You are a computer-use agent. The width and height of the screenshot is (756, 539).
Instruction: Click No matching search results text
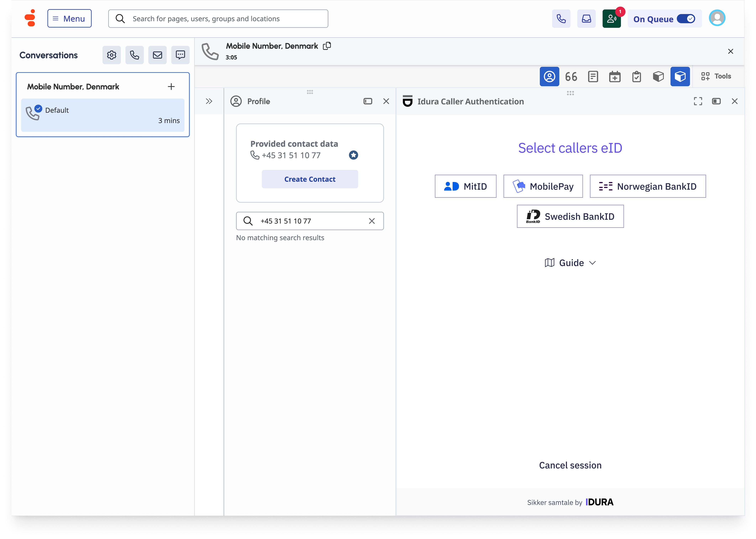point(280,238)
